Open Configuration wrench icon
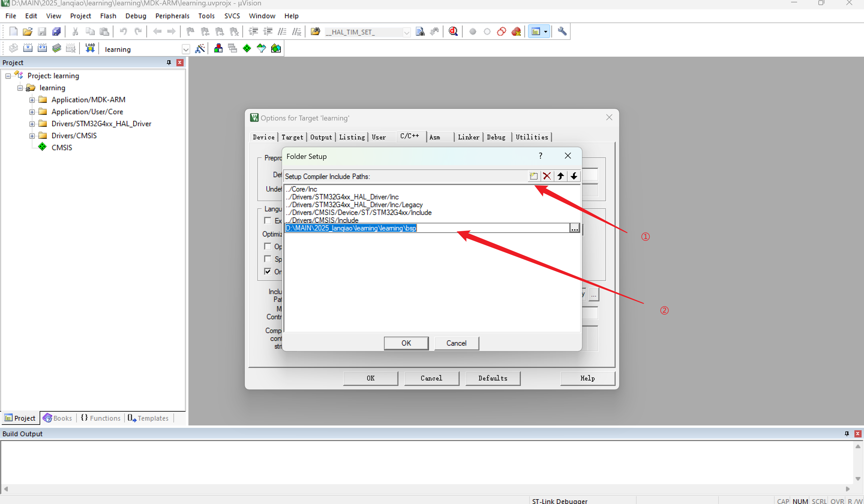Image resolution: width=864 pixels, height=504 pixels. point(562,31)
